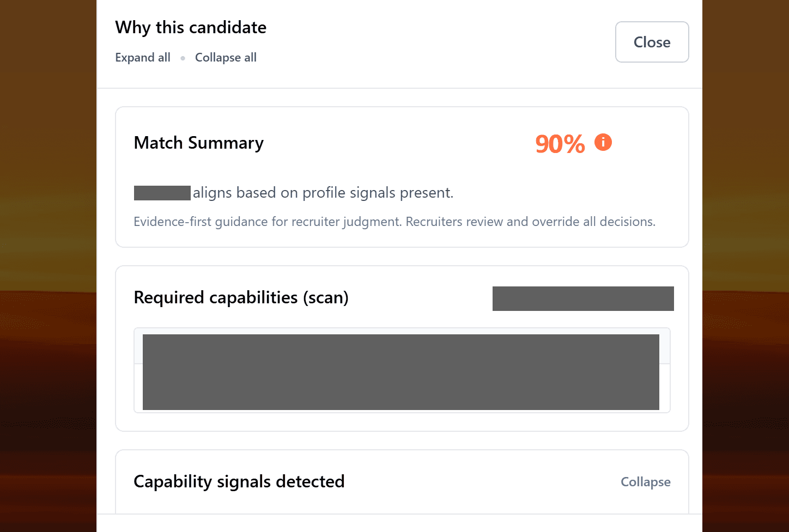Click the separator dot between Expand all and Collapse all
The width and height of the screenshot is (789, 532).
[x=183, y=58]
